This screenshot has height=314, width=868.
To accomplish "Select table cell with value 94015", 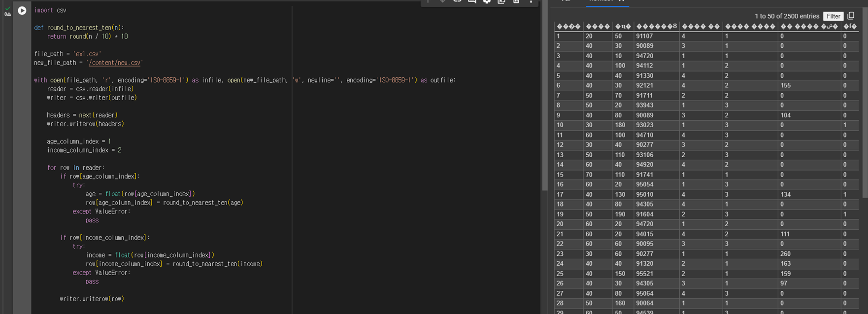I will pyautogui.click(x=657, y=234).
